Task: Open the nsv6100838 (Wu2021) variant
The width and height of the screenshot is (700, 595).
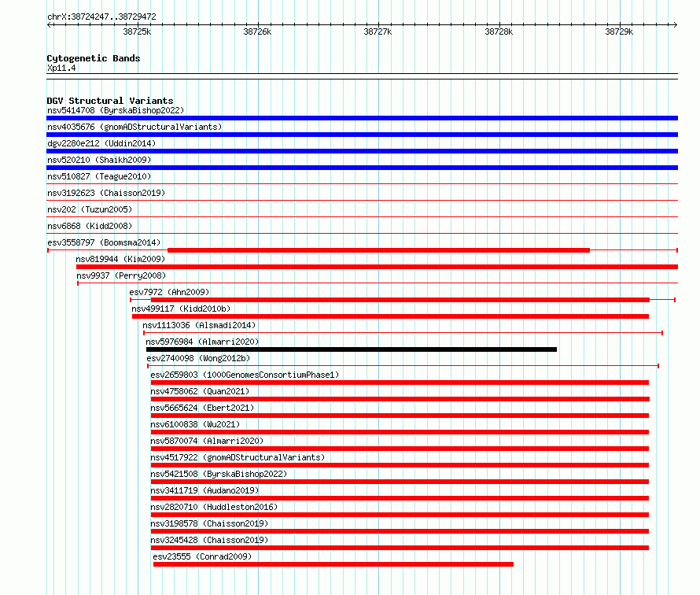Action: (195, 424)
